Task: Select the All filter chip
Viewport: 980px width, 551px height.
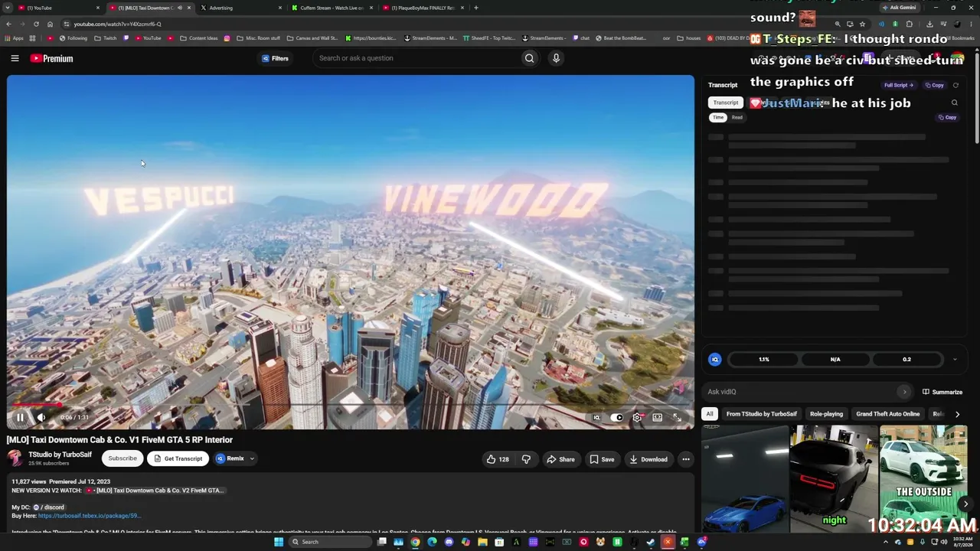Action: tap(710, 414)
